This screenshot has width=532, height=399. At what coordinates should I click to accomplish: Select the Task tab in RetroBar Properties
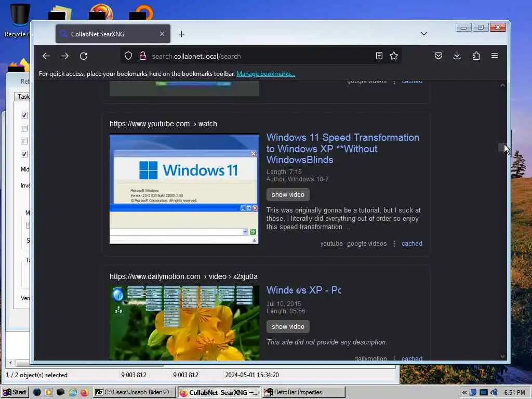[22, 97]
